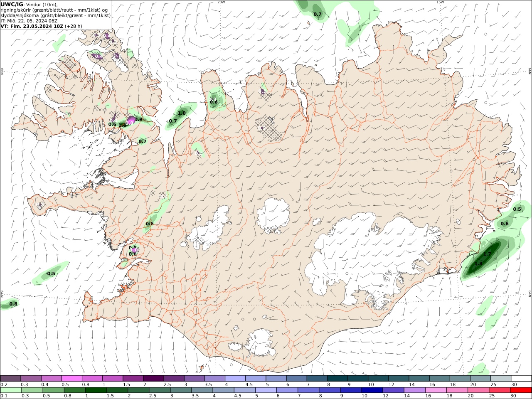Click the light green 0.1 swatch in the bottom legend row
Screen dimensions: 532x399
11,390
